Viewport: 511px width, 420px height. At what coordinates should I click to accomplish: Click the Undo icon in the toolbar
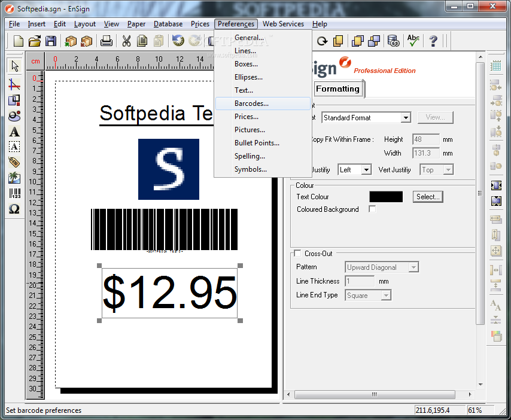[x=178, y=41]
